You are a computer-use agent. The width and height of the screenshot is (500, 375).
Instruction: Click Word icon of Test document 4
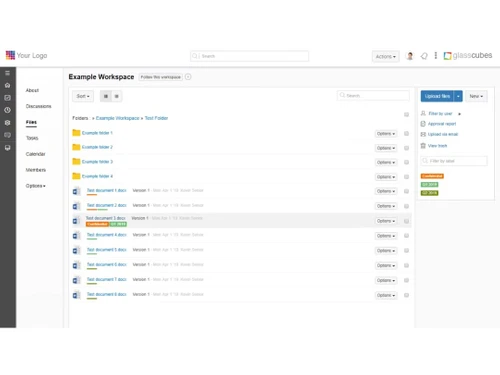(x=76, y=236)
